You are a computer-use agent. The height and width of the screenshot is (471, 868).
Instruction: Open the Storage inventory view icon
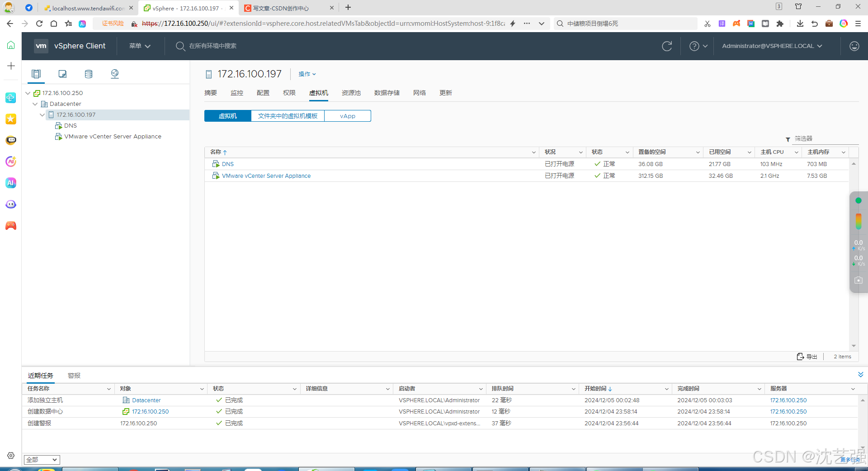coord(89,74)
